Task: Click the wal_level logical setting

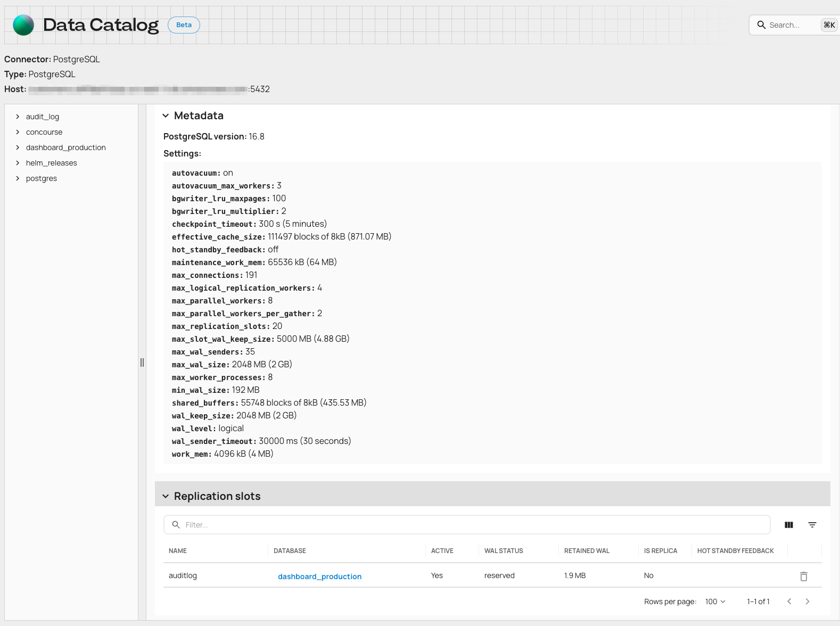Action: tap(208, 429)
